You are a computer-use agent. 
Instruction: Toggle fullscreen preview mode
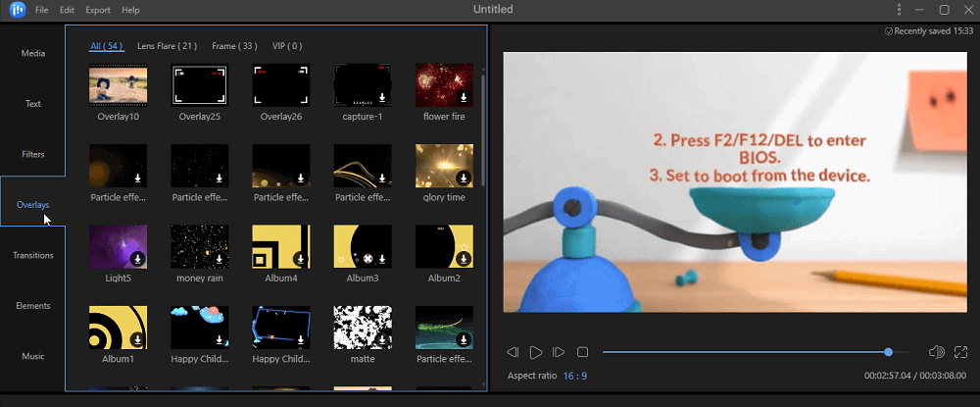point(960,352)
